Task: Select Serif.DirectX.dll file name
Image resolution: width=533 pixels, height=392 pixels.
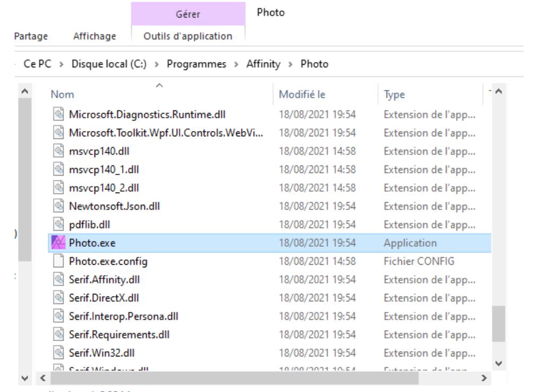Action: pos(104,298)
